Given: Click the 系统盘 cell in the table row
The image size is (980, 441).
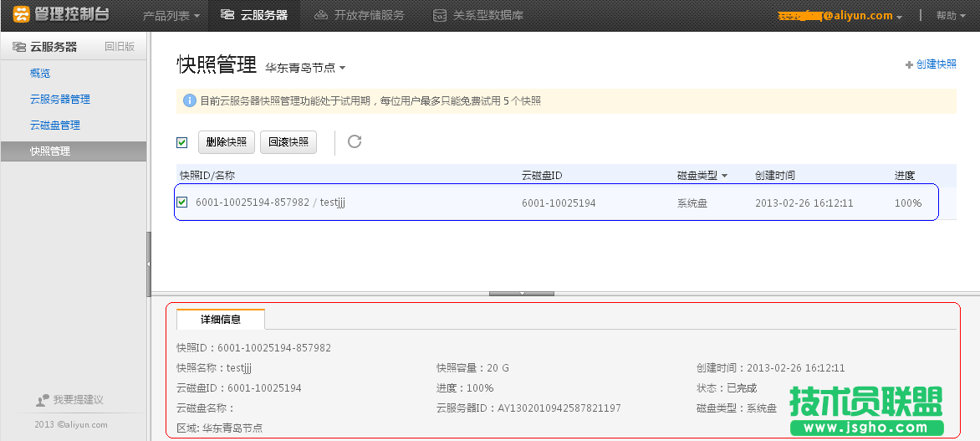Looking at the screenshot, I should click(692, 203).
